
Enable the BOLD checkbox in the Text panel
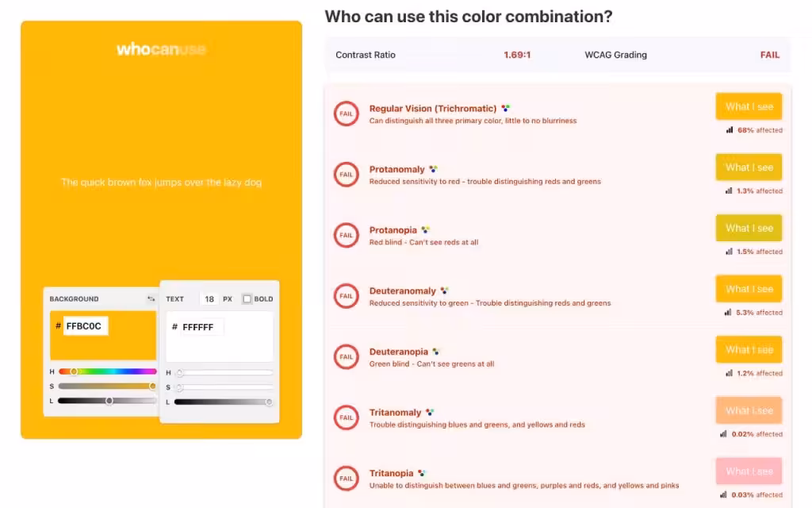[x=245, y=298]
